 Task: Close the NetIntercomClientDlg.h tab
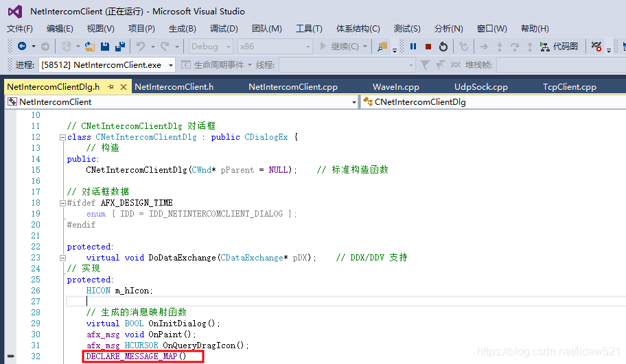(124, 87)
